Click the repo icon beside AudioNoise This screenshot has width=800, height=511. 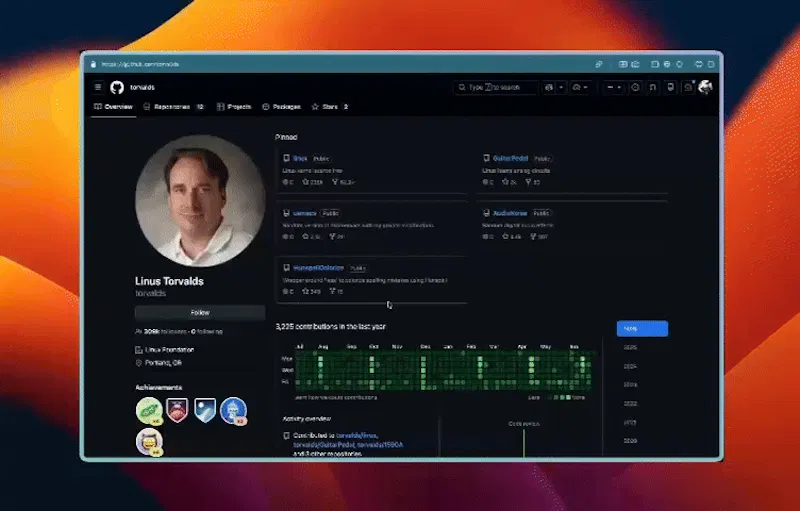click(486, 213)
